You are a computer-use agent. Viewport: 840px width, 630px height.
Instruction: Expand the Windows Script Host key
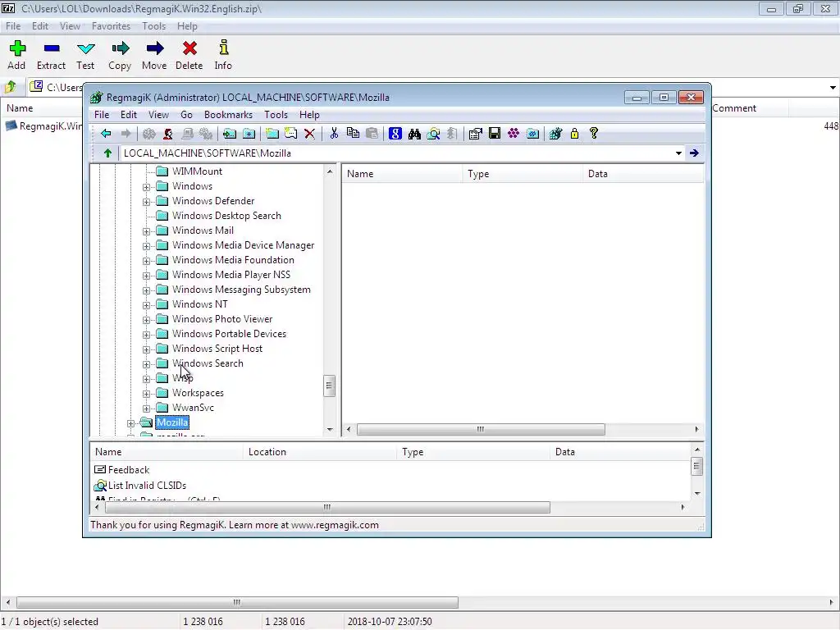146,349
